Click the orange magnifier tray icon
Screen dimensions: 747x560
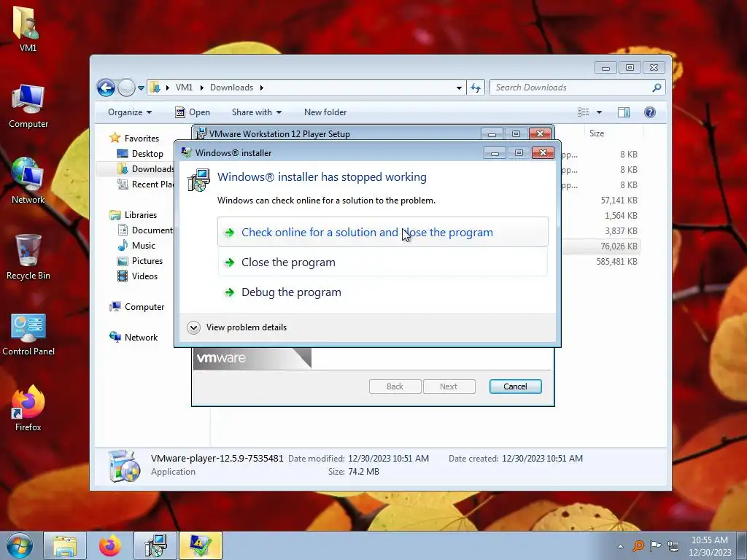click(638, 545)
